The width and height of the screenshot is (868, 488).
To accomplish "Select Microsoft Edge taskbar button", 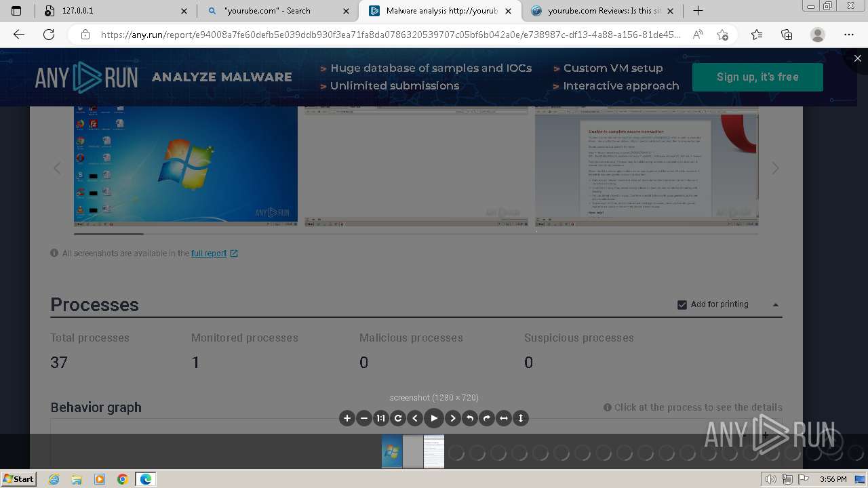I will [146, 479].
